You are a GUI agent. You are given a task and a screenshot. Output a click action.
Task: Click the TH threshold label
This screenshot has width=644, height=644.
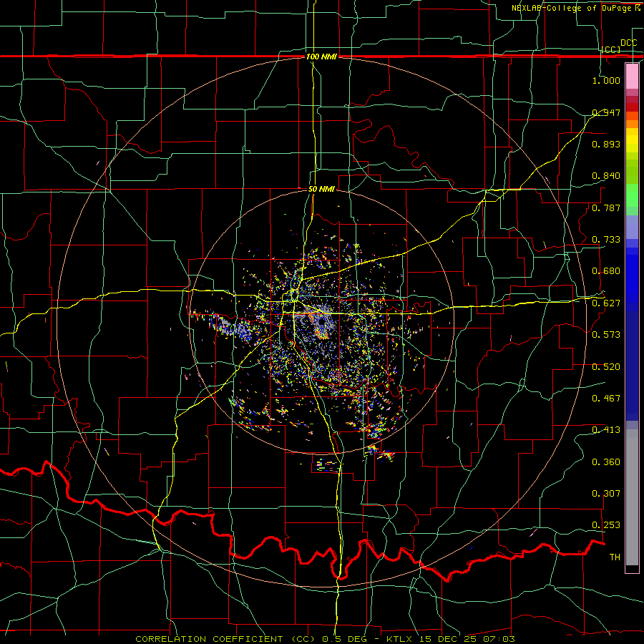(615, 557)
